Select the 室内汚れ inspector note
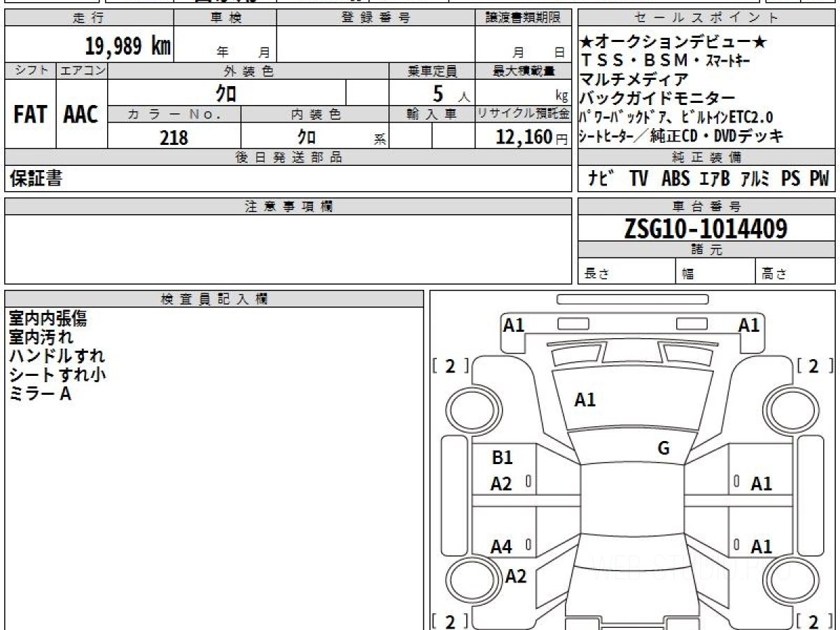 coord(41,337)
